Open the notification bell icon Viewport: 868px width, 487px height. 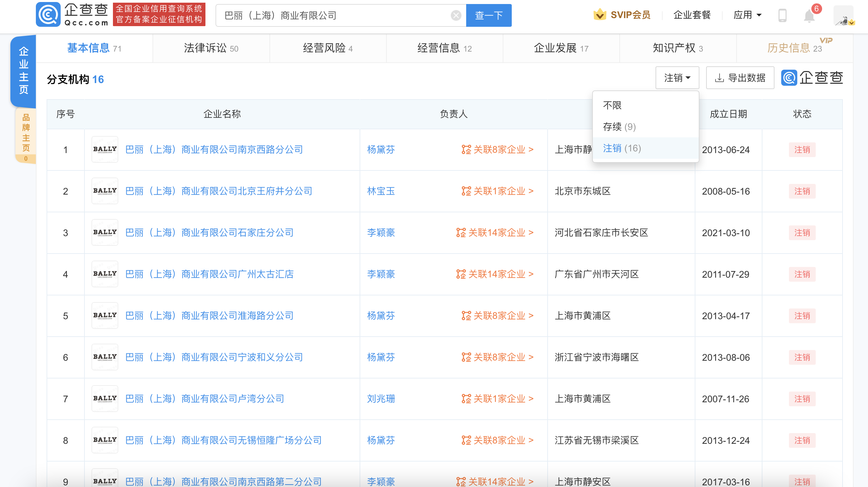click(809, 16)
